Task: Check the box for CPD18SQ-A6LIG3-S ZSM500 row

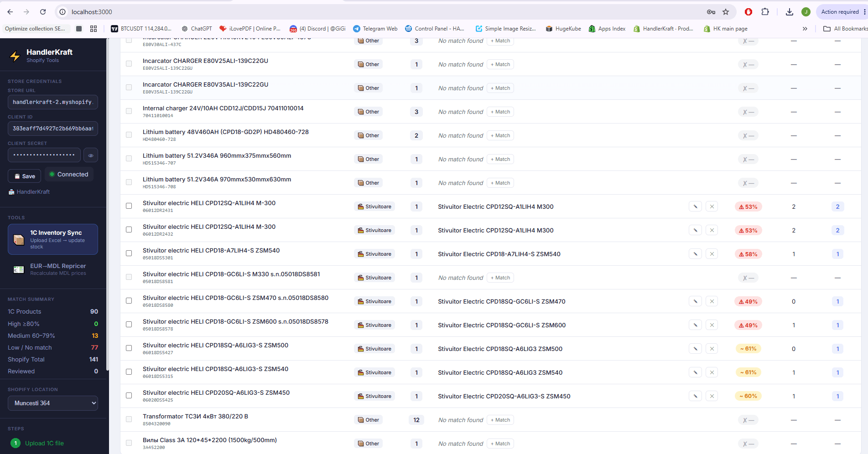Action: (x=129, y=348)
